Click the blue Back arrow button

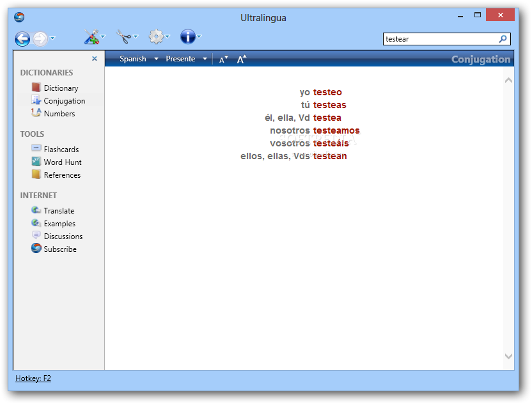click(x=22, y=38)
